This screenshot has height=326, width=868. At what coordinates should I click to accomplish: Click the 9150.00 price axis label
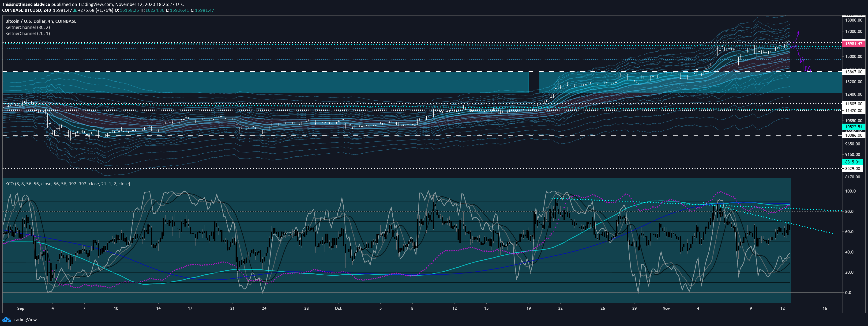coord(853,154)
